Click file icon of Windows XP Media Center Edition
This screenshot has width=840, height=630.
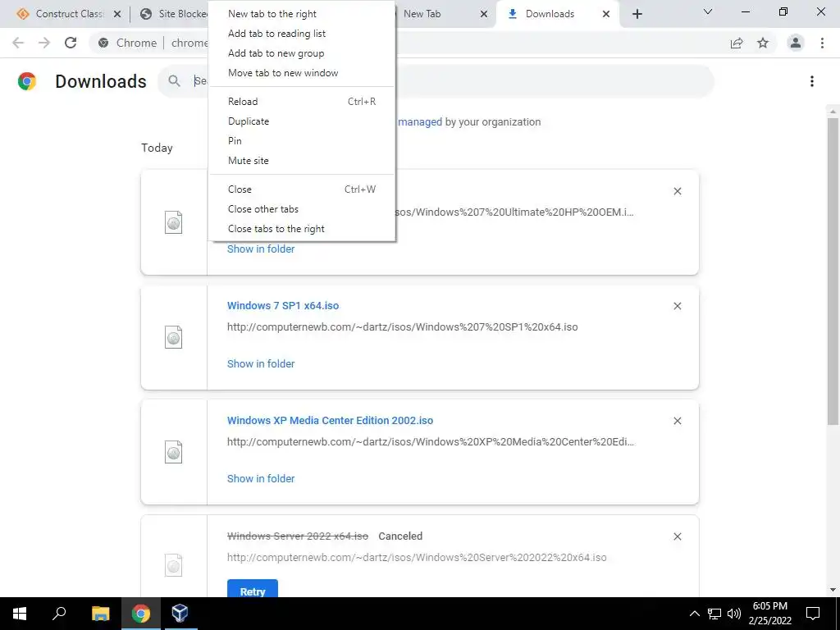coord(174,452)
